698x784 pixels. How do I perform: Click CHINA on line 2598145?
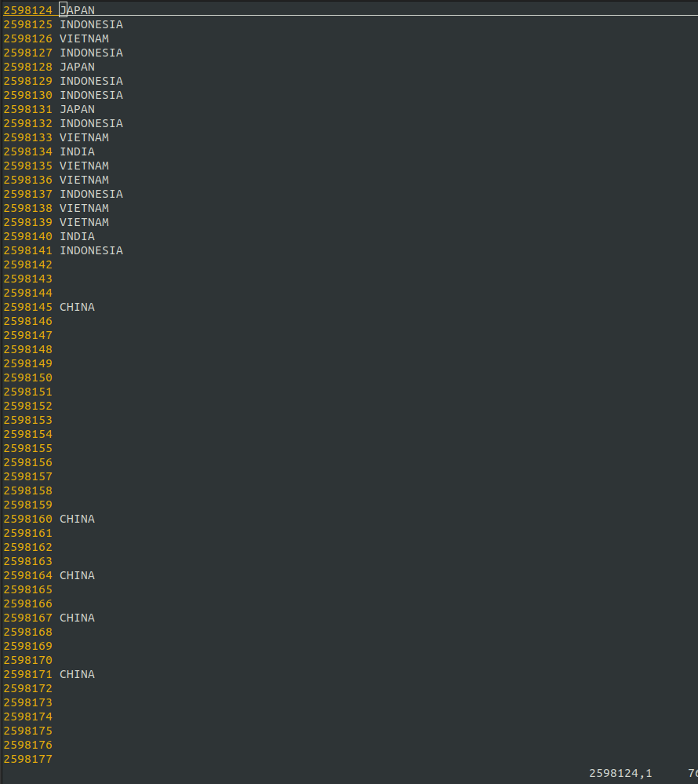77,307
